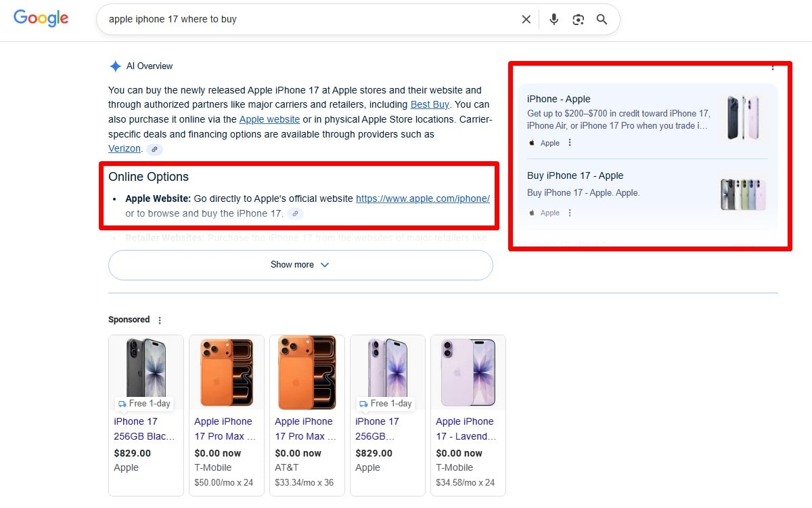Follow the Apple website link
Image resolution: width=812 pixels, height=508 pixels.
[269, 119]
